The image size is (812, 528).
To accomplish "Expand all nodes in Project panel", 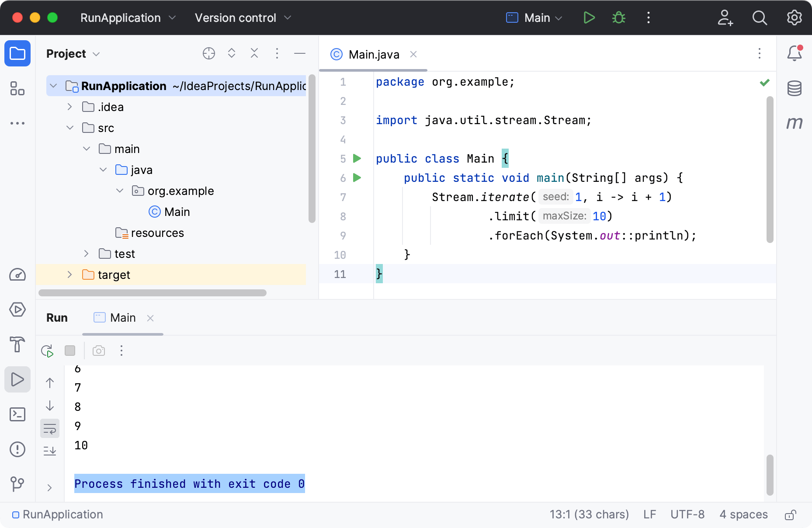I will click(x=232, y=53).
